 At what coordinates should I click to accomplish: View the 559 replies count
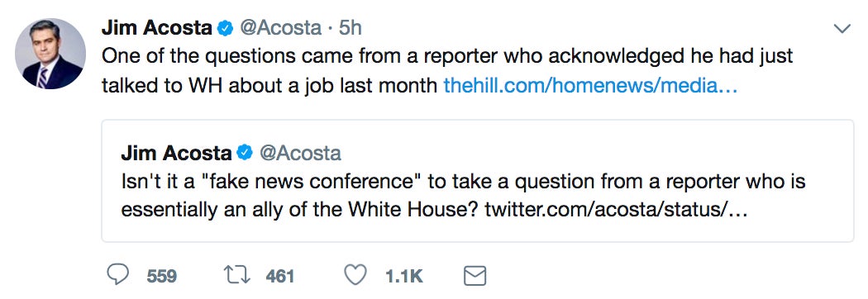pyautogui.click(x=162, y=276)
